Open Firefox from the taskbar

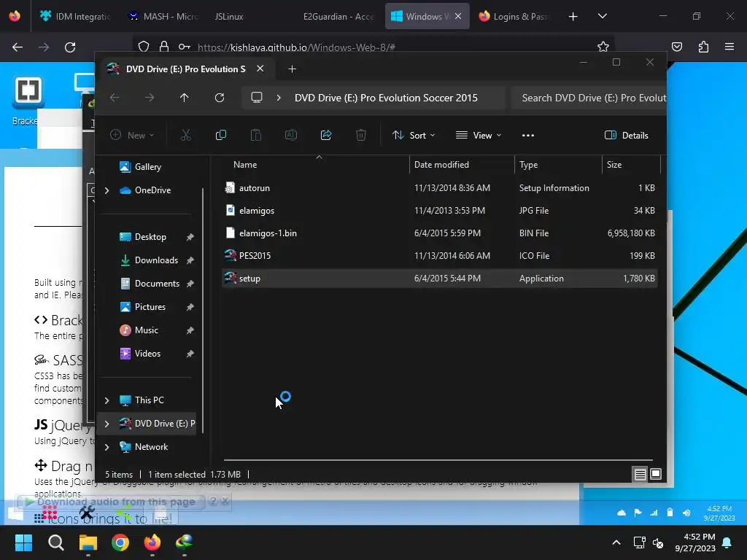152,542
